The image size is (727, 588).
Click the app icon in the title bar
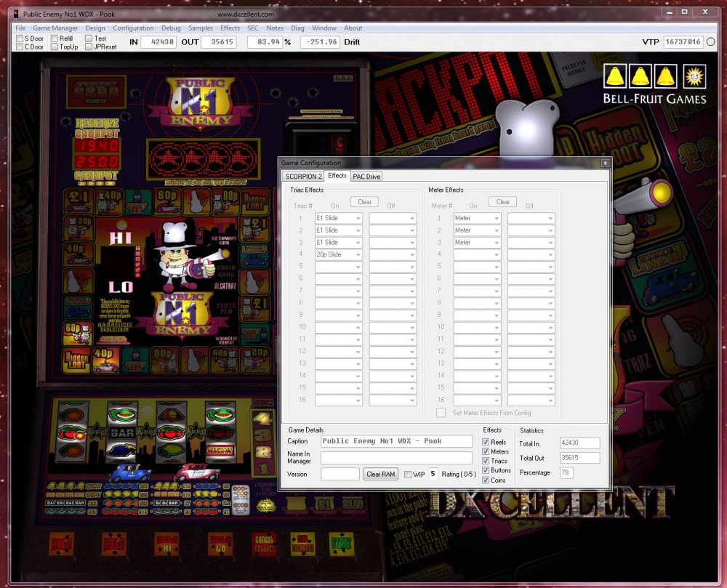(x=16, y=14)
